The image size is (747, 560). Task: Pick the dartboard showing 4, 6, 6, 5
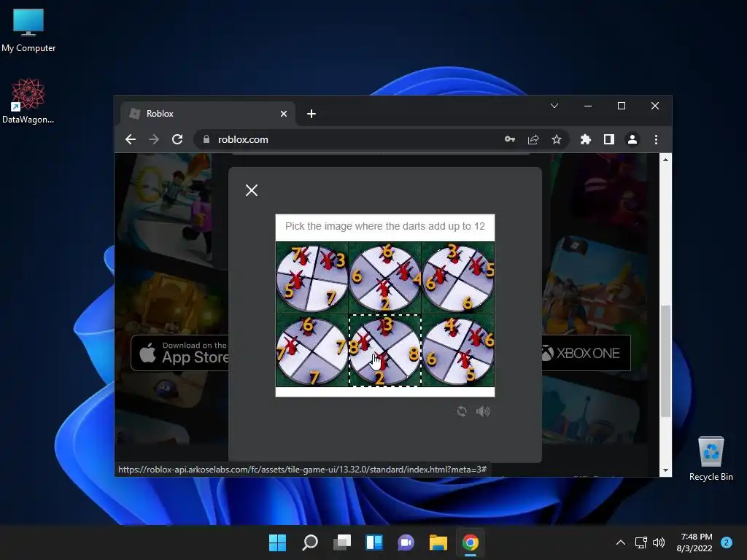pos(458,351)
